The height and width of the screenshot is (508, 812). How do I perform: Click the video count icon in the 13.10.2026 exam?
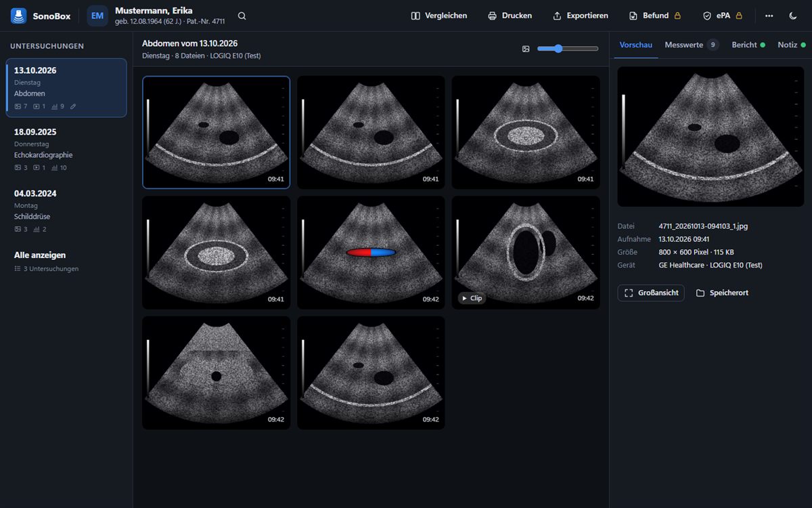37,106
